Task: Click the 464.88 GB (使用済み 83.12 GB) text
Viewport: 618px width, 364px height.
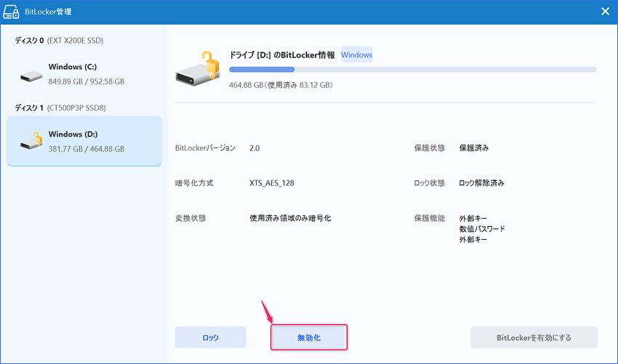Action: tap(281, 85)
